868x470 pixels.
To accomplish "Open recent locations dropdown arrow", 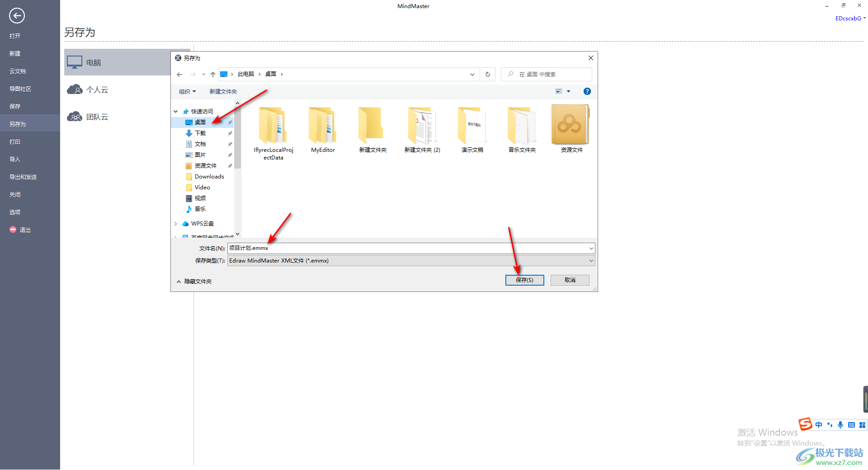I will [203, 75].
